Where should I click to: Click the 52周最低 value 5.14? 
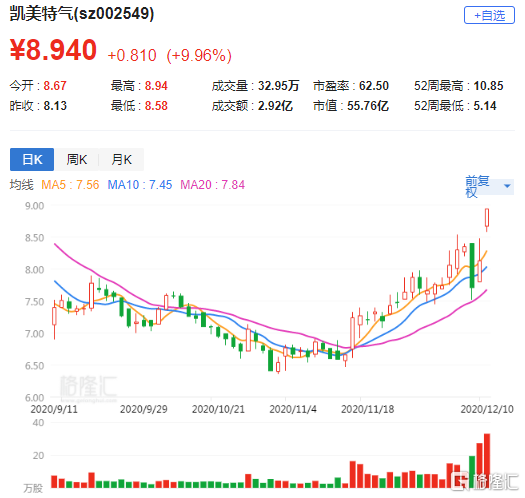[x=485, y=106]
